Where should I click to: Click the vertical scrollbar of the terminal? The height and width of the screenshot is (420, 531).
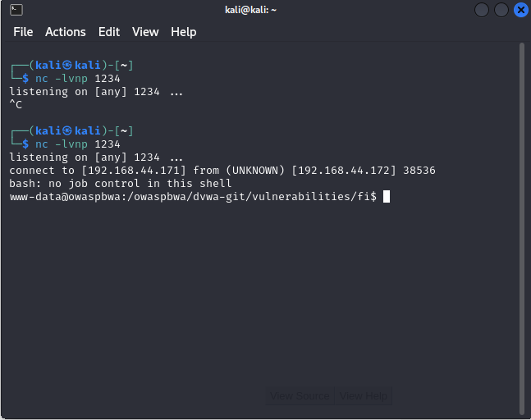[x=522, y=228]
